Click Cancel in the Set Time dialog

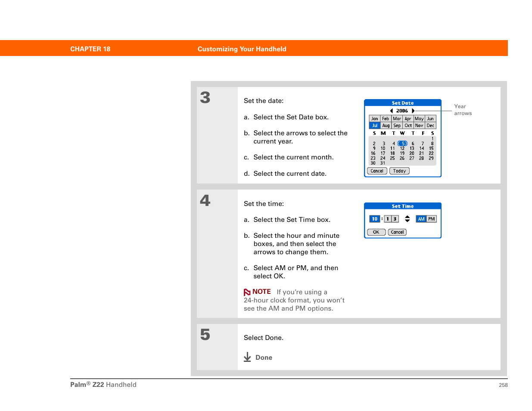[397, 232]
